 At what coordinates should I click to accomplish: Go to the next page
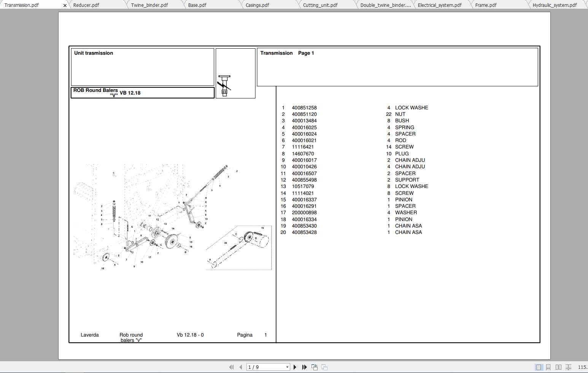click(x=295, y=367)
